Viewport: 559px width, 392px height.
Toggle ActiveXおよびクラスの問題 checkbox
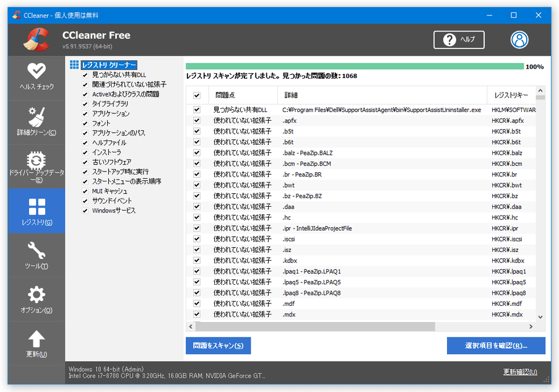point(85,94)
